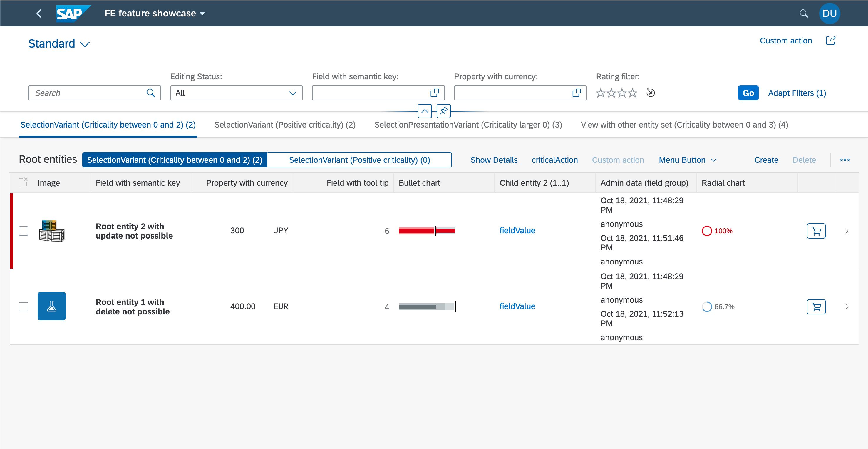
Task: Select checkbox for Root entity 2 row
Action: point(23,231)
